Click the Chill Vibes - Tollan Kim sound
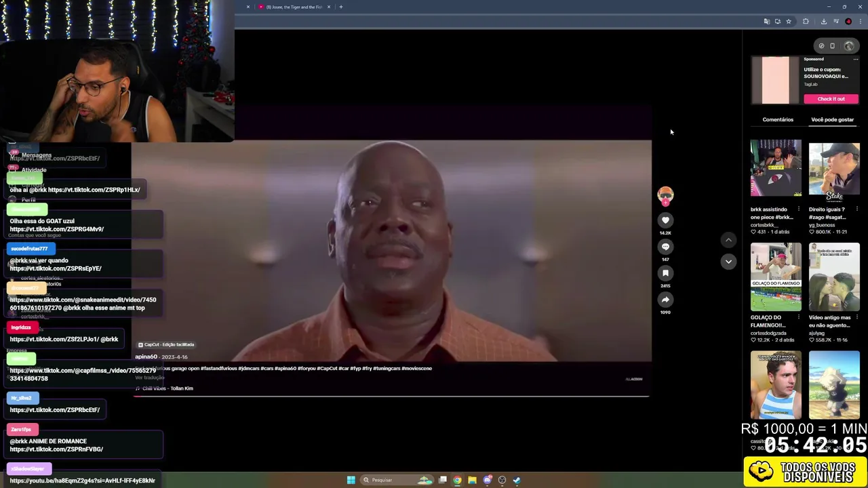868x488 pixels. [x=167, y=388]
